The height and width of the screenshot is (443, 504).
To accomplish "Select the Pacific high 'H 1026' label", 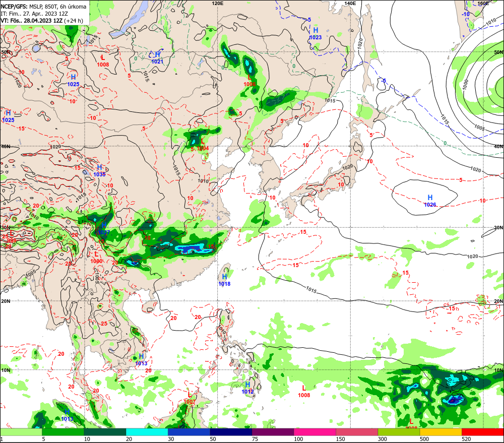I will (430, 201).
